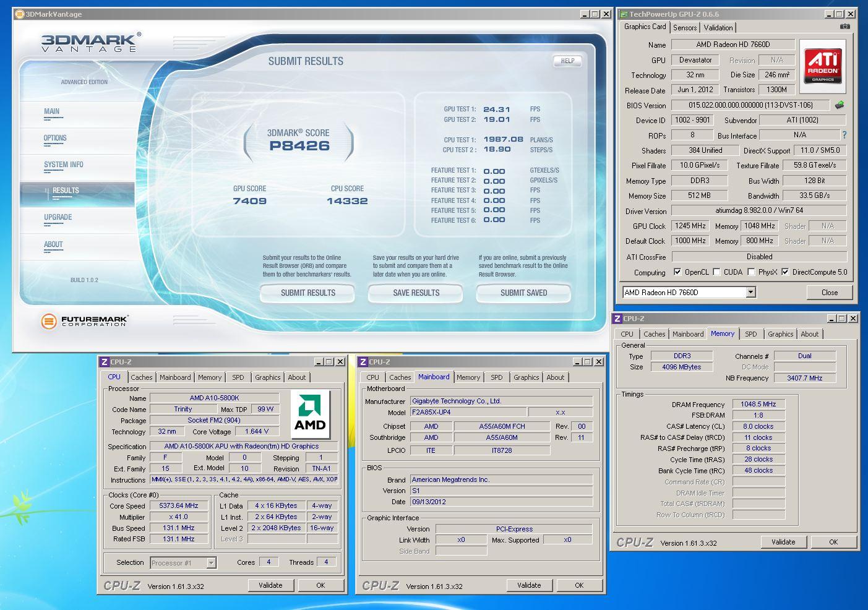Click the DRAM Frequency 1048.5 MHz value

(758, 404)
